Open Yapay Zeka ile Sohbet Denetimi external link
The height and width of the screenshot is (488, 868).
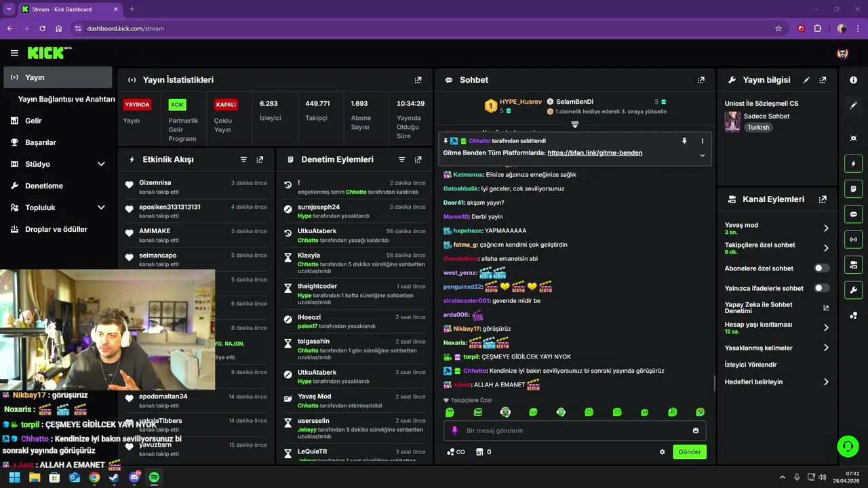pos(826,308)
